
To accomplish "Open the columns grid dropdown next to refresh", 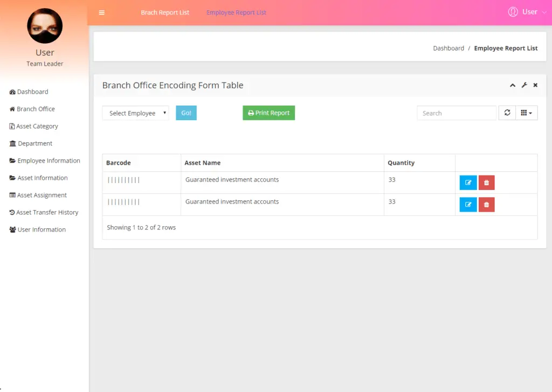I will (x=527, y=113).
